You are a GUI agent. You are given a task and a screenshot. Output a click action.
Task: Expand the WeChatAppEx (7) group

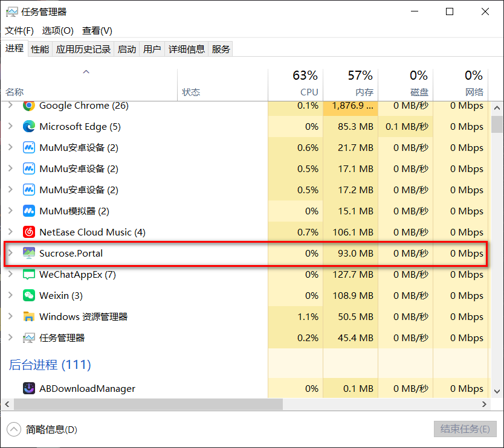coord(10,274)
